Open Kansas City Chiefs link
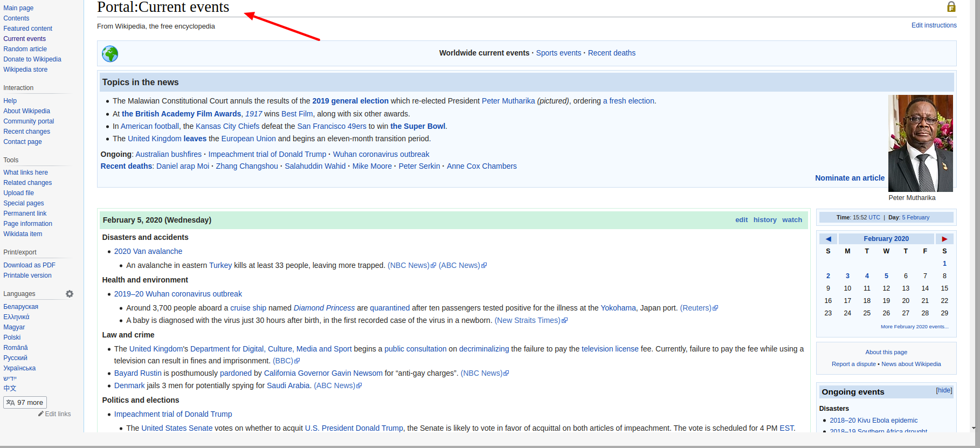Viewport: 980px width, 448px height. tap(227, 126)
